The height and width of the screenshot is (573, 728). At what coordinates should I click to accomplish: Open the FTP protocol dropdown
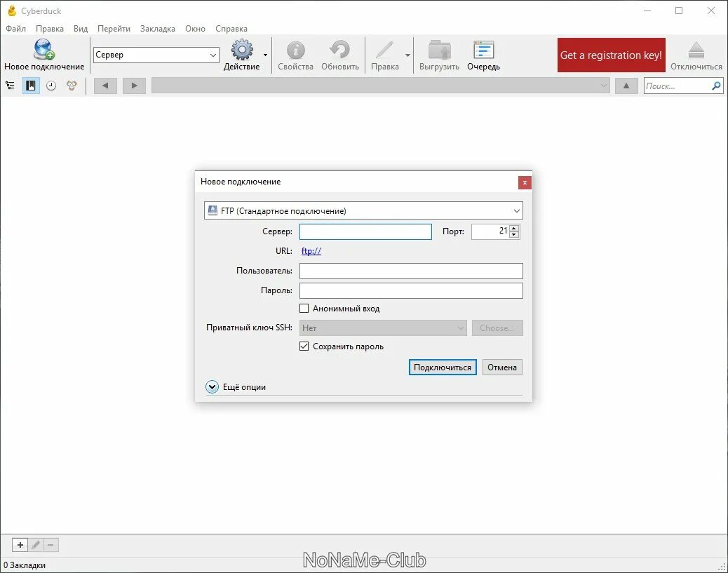pyautogui.click(x=363, y=210)
